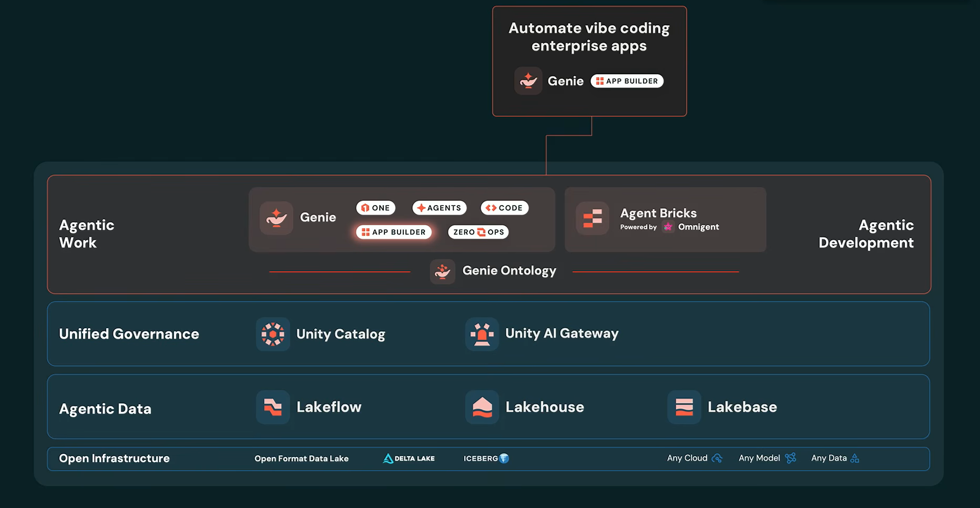Click the 'Lakeflow' label

point(329,407)
